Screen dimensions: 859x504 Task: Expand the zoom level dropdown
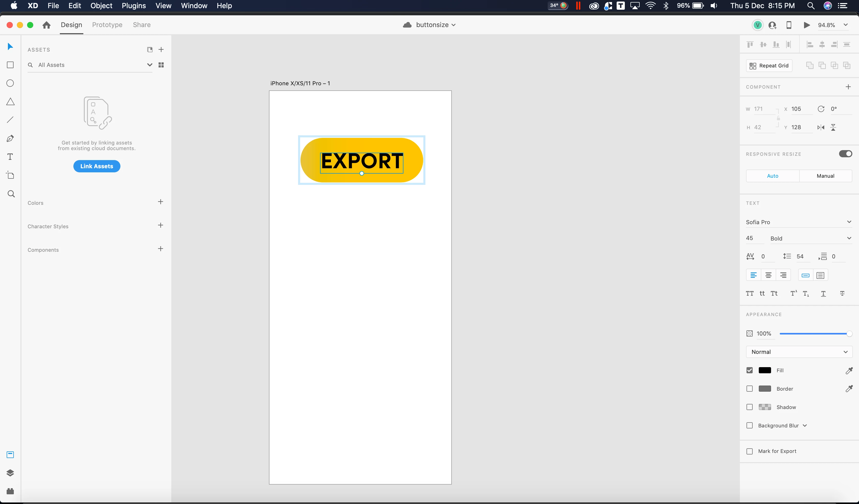pos(845,25)
